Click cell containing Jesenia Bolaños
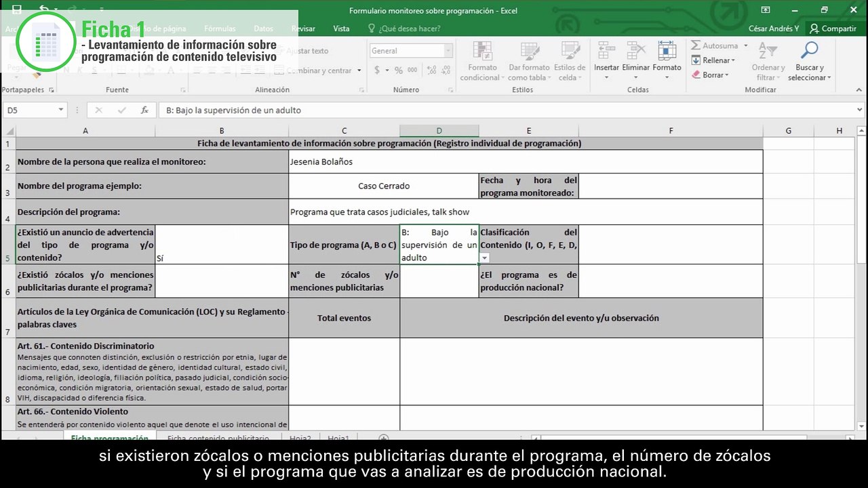 526,161
